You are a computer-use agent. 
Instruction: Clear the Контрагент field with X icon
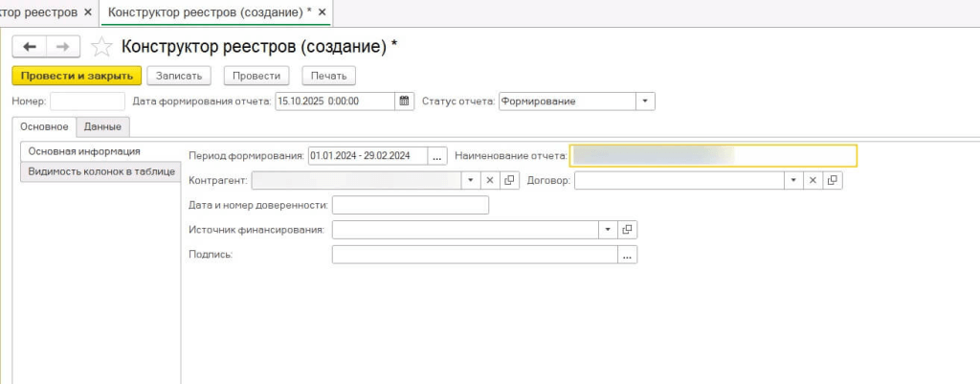click(489, 180)
